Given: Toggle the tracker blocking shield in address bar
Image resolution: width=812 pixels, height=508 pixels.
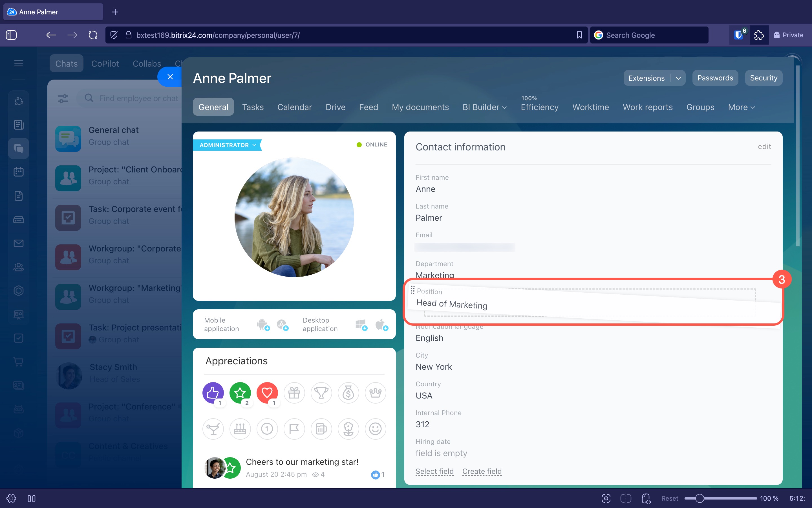Looking at the screenshot, I should (114, 35).
